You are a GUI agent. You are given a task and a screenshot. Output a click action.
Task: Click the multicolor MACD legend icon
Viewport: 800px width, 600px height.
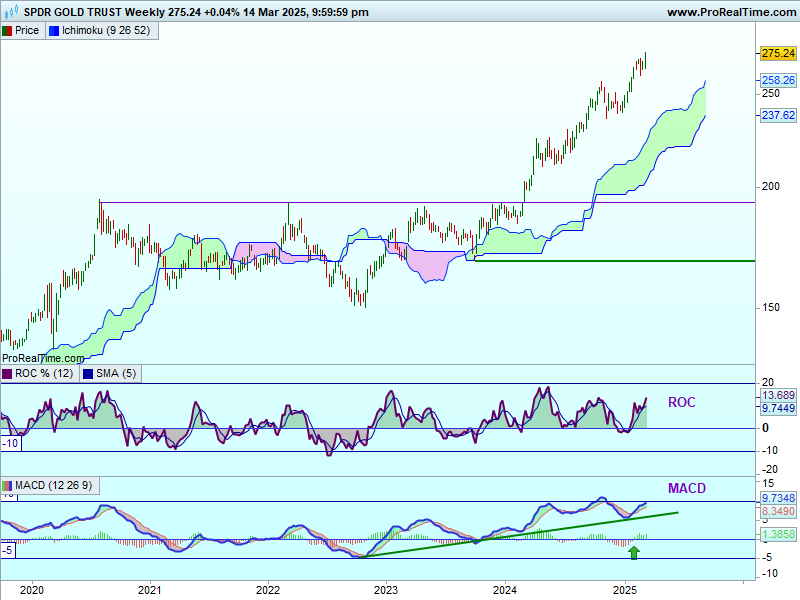coord(8,487)
